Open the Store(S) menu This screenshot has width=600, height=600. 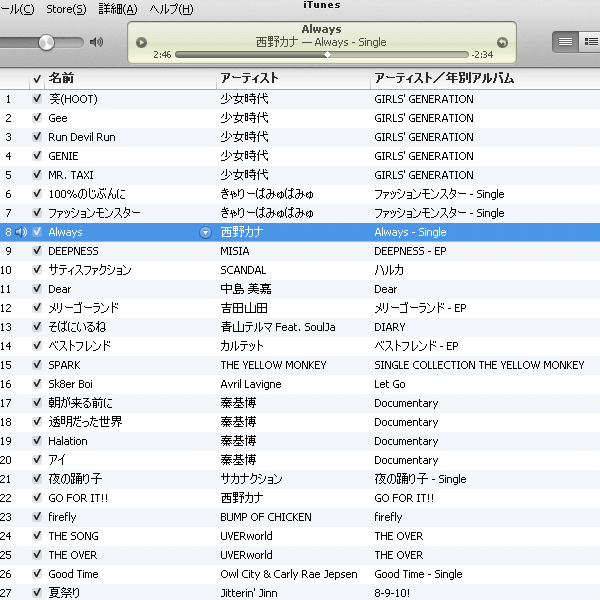66,9
